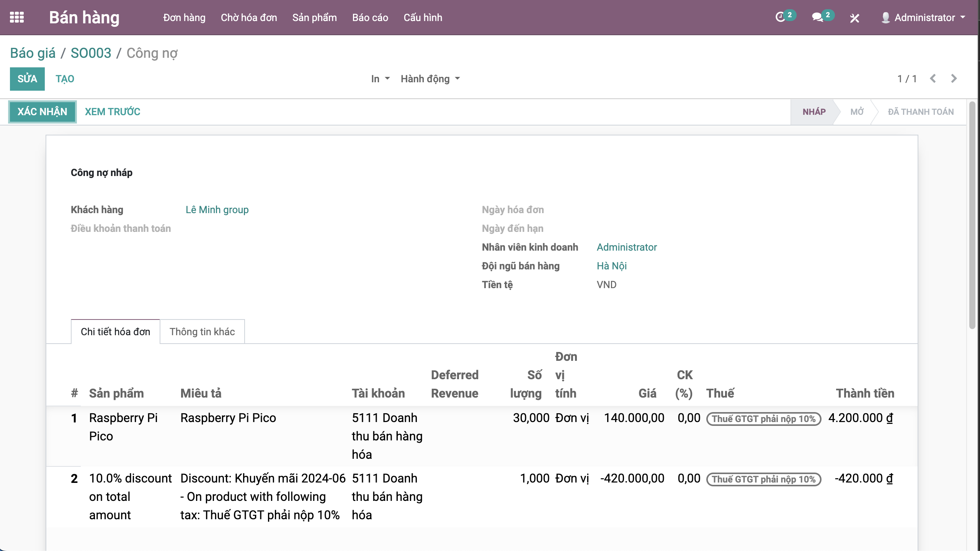This screenshot has height=551, width=980.
Task: Expand the Administrator user menu
Action: pyautogui.click(x=929, y=18)
